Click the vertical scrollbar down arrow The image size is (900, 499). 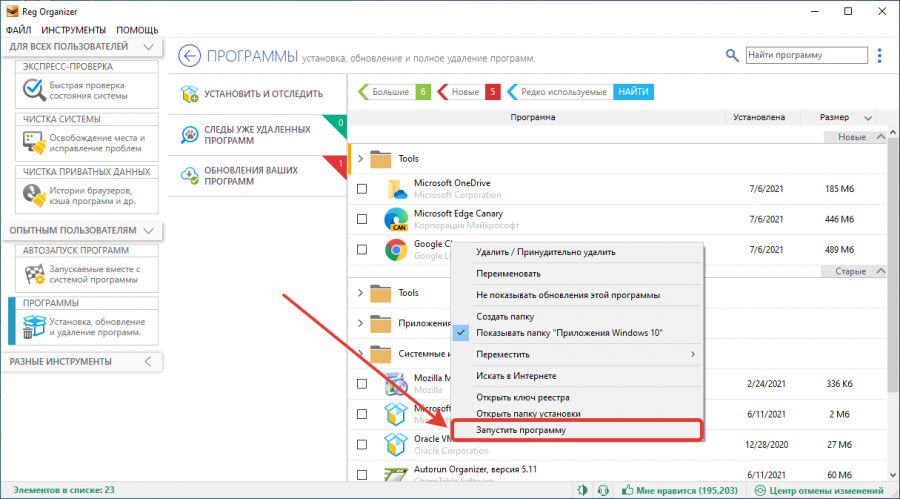pos(893,475)
